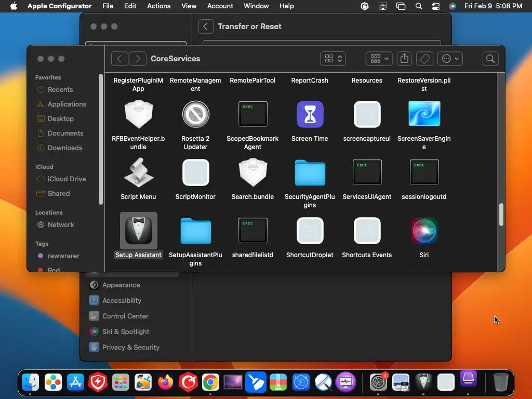
Task: Open the App Store from the Dock
Action: coord(76,382)
